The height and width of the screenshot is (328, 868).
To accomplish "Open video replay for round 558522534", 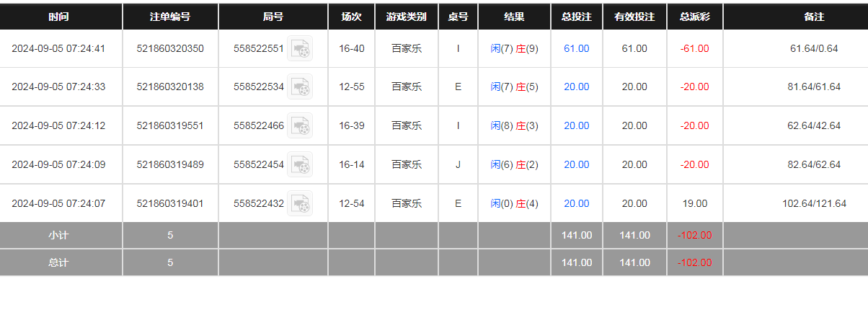I will pos(300,87).
